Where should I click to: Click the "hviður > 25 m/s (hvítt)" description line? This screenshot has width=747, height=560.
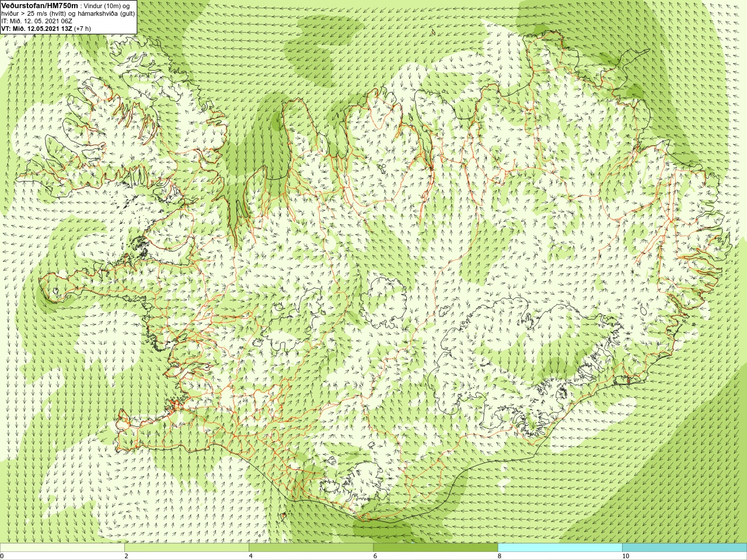click(x=68, y=13)
